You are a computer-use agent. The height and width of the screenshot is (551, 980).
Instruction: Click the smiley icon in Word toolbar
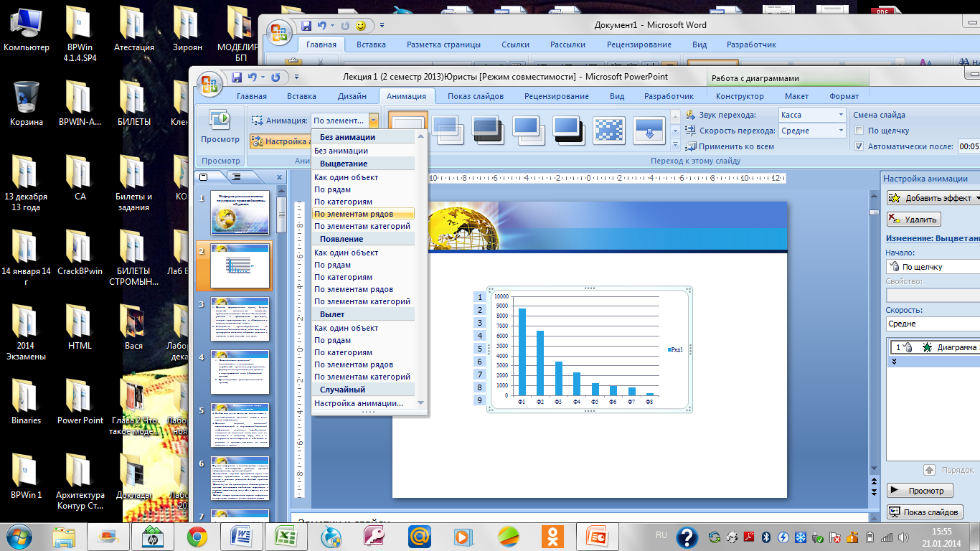pos(360,26)
